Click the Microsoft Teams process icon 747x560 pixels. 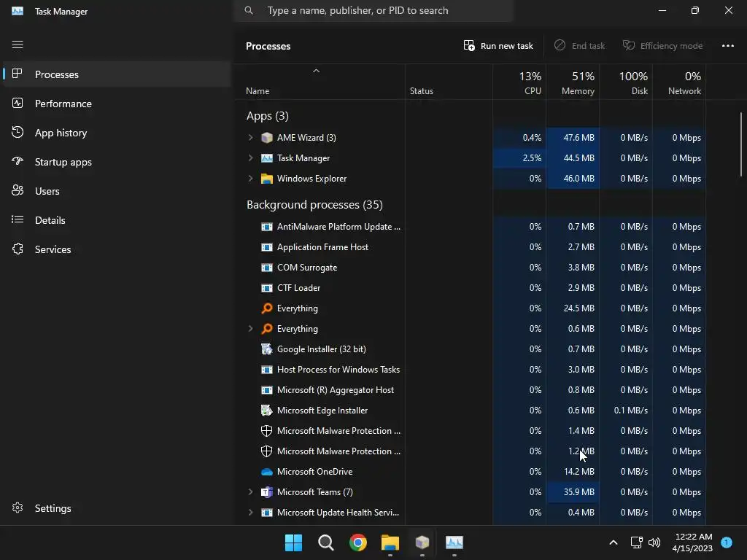(x=267, y=492)
